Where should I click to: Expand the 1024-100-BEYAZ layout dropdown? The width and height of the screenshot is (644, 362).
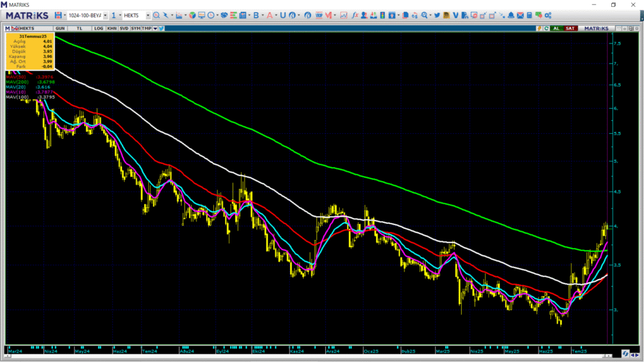(x=105, y=15)
